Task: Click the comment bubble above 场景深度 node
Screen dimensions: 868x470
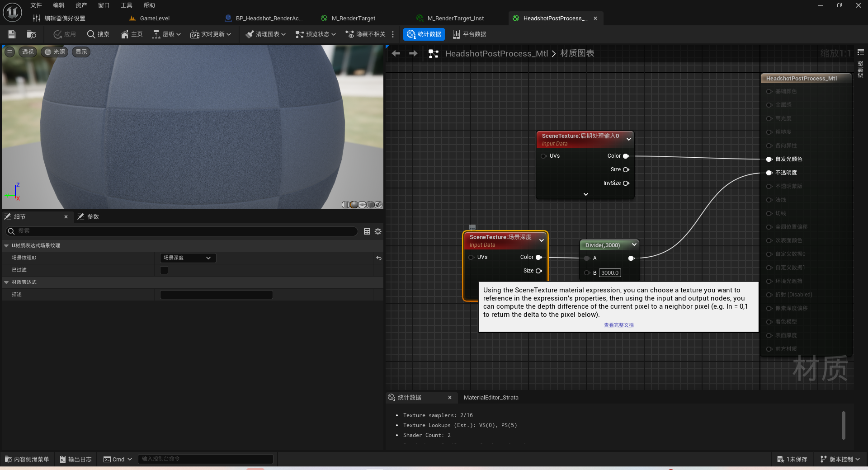Action: (x=472, y=227)
